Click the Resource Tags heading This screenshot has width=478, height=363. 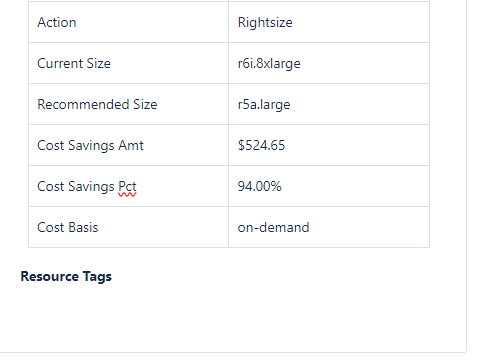coord(66,276)
